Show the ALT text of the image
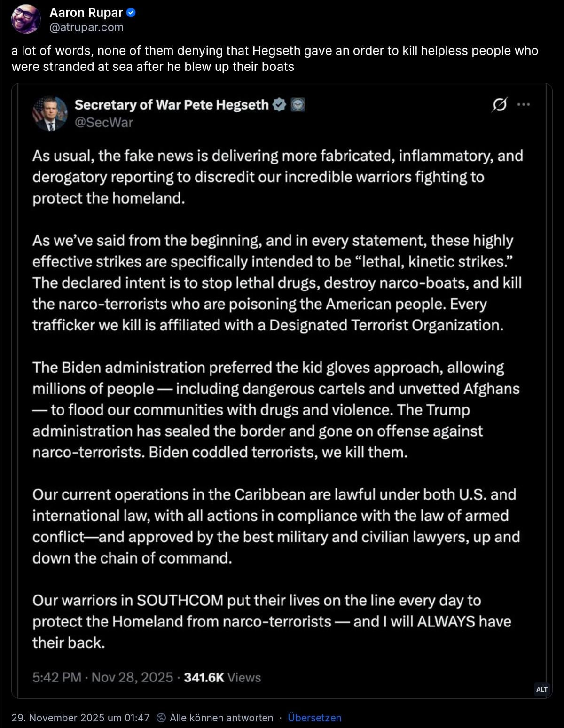 (x=541, y=689)
